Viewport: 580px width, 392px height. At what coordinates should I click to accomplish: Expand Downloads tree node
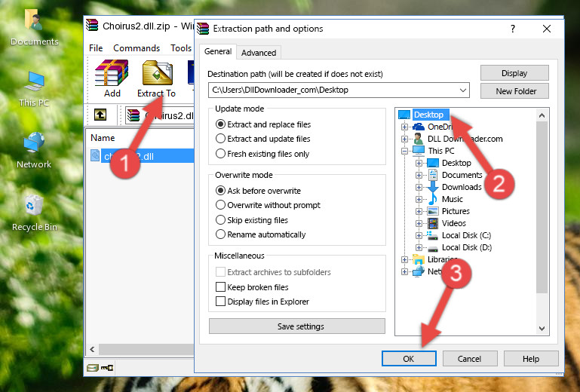[419, 187]
